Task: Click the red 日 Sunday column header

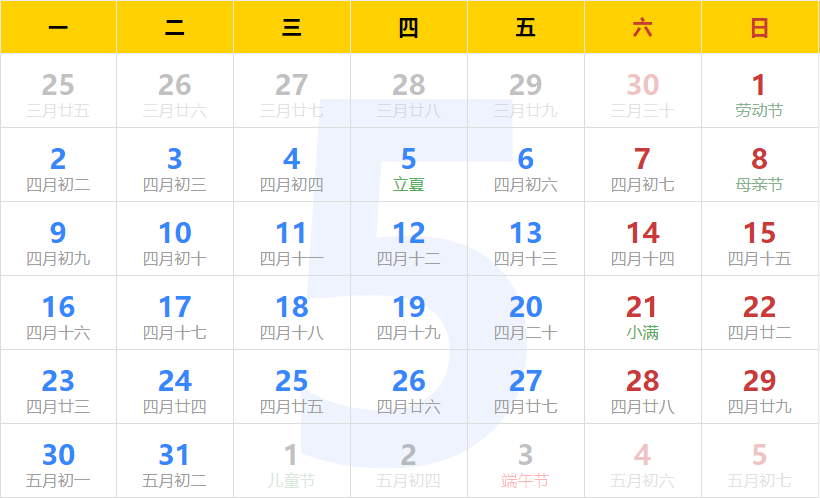Action: (759, 27)
